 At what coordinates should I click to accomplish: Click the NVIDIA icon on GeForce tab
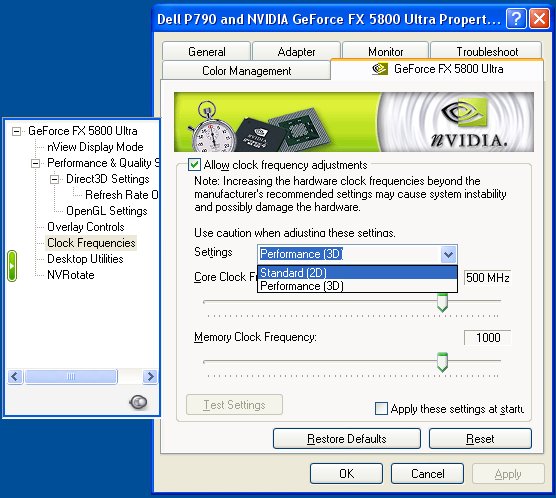coord(380,69)
